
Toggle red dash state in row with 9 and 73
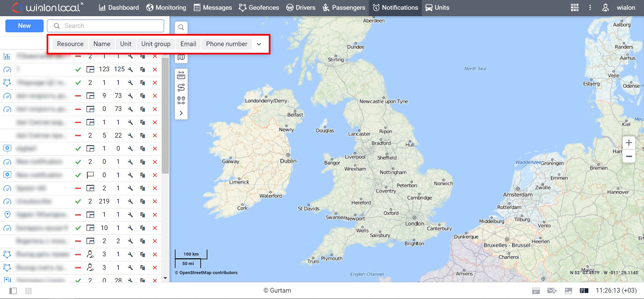(78, 96)
